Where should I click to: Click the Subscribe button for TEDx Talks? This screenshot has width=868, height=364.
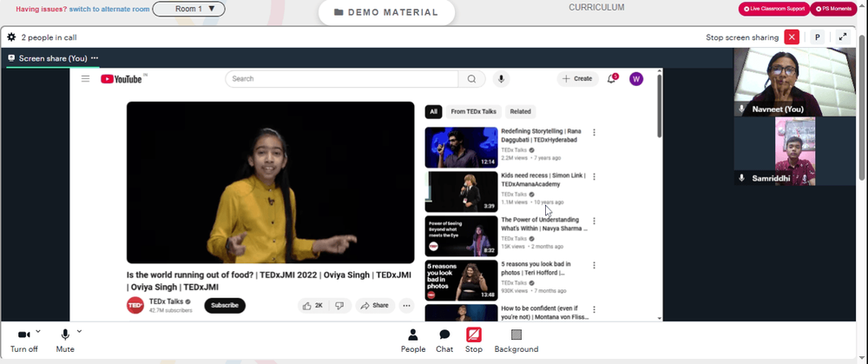point(225,305)
